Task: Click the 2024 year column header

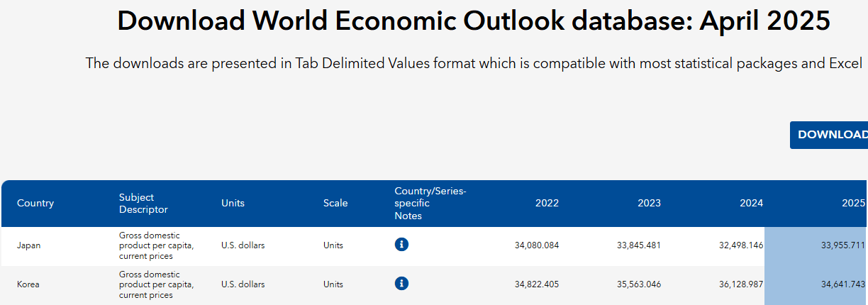Action: tap(751, 203)
